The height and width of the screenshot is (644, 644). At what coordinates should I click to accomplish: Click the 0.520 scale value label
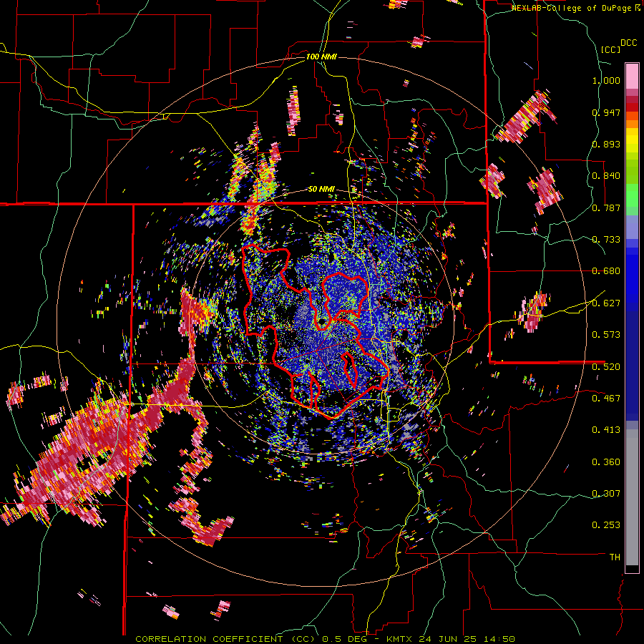pyautogui.click(x=606, y=367)
